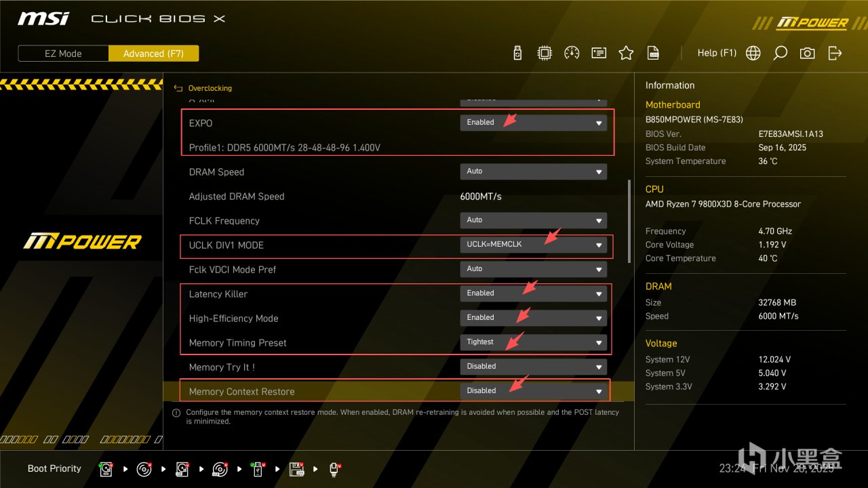Click BIOS build date 'Sep 16, 2025'

pyautogui.click(x=783, y=148)
